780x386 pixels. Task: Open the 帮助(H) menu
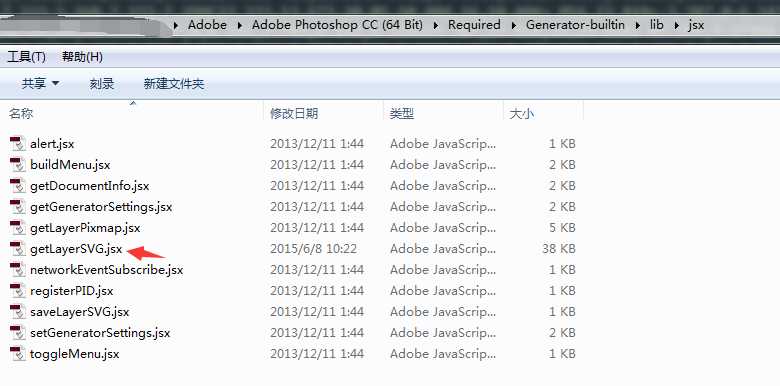point(82,57)
